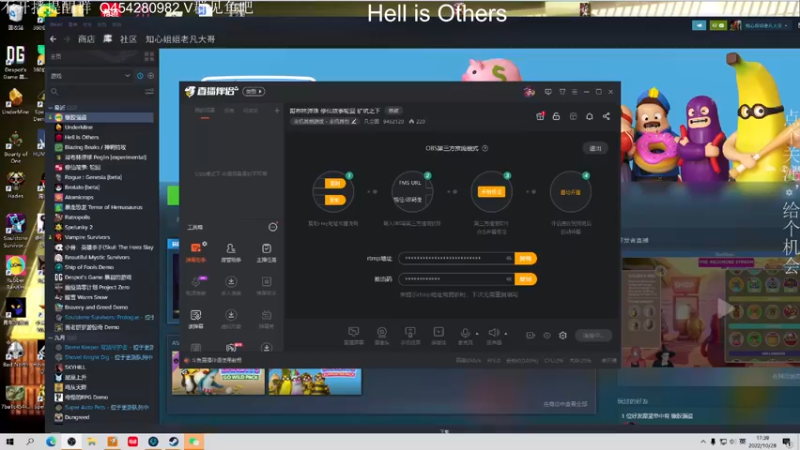Select Spelunky 2 in Steam library list
This screenshot has height=450, width=800.
79,227
